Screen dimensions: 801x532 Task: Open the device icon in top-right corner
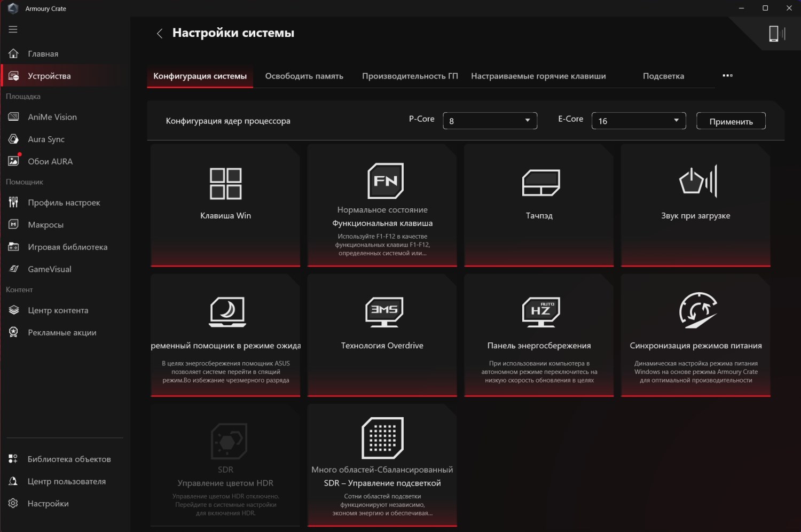776,34
